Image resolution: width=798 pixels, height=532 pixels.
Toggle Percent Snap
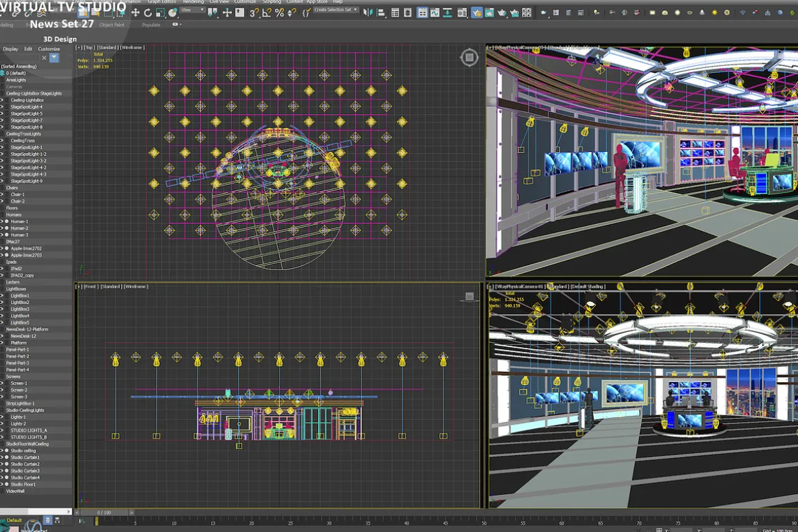[x=279, y=12]
